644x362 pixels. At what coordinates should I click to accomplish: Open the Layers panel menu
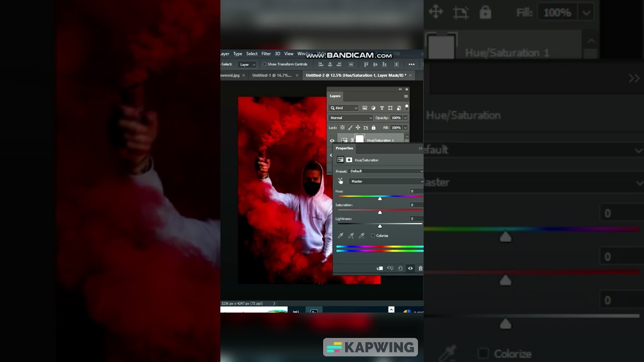point(406,96)
